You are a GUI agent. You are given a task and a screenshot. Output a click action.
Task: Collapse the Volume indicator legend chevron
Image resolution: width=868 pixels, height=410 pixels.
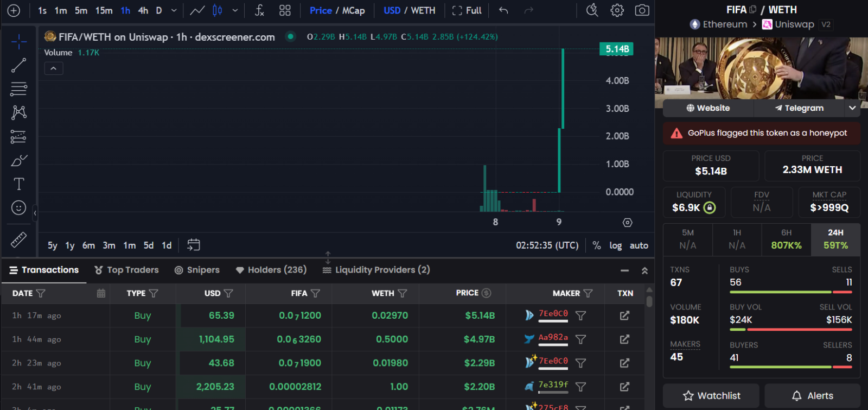pyautogui.click(x=54, y=68)
